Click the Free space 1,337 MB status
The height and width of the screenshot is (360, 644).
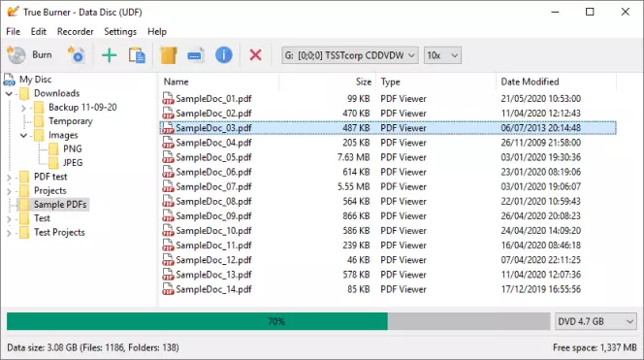(x=595, y=347)
